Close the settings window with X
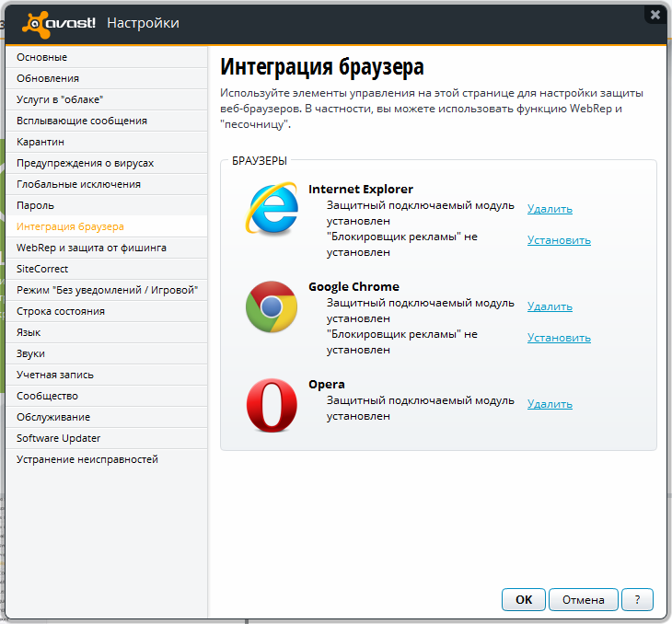 [655, 15]
